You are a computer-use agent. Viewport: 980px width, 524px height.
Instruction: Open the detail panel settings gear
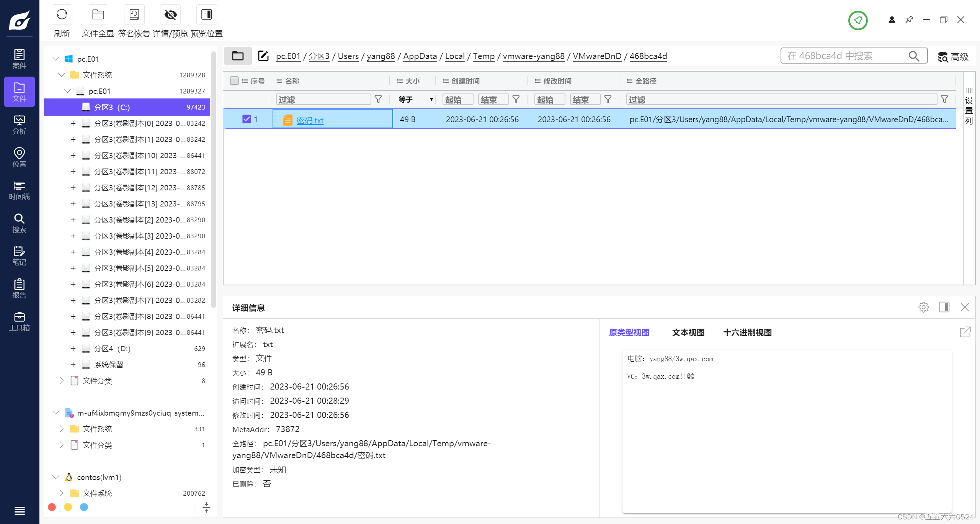click(923, 307)
